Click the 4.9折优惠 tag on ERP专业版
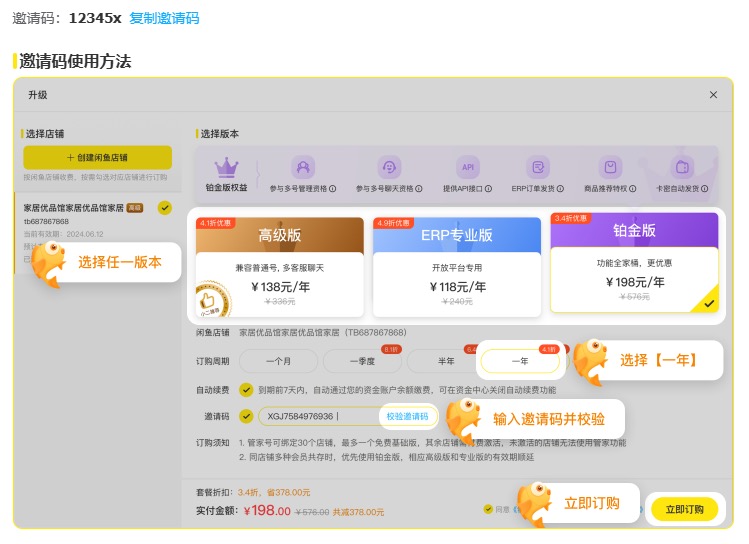The width and height of the screenshot is (749, 544). click(x=393, y=223)
